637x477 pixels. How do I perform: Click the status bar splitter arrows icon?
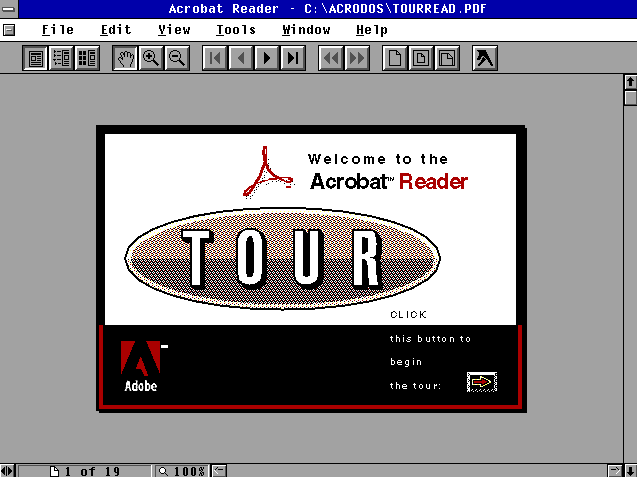pyautogui.click(x=7, y=471)
